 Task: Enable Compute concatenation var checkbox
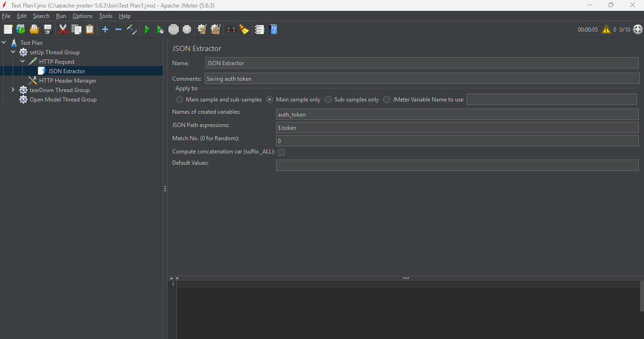pos(281,152)
